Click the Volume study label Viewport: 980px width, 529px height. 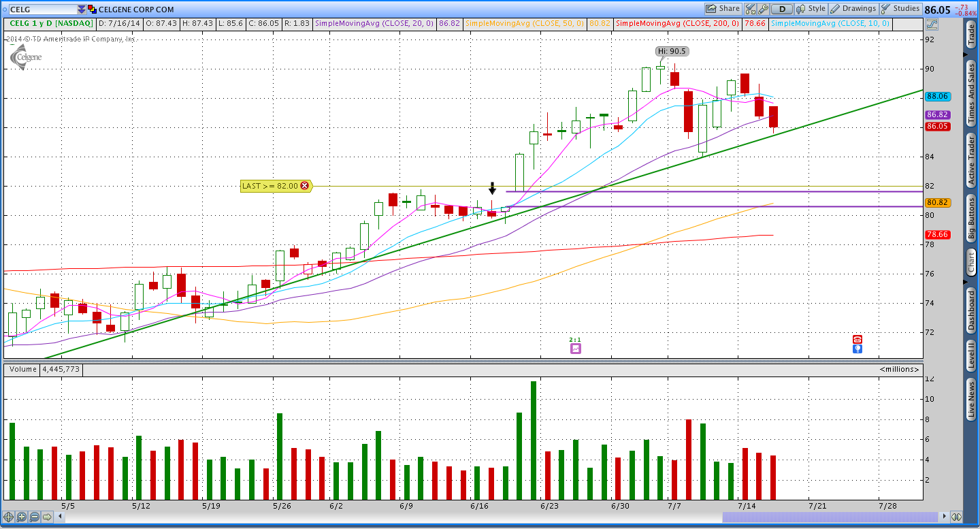coord(22,369)
